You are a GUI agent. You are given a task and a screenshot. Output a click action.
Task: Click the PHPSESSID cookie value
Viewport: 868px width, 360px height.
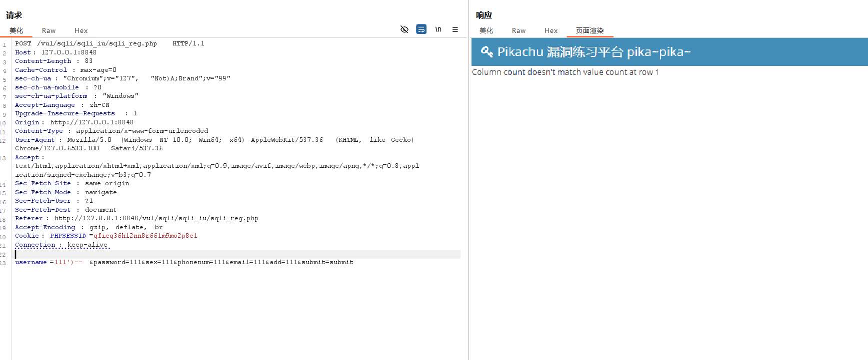(145, 236)
